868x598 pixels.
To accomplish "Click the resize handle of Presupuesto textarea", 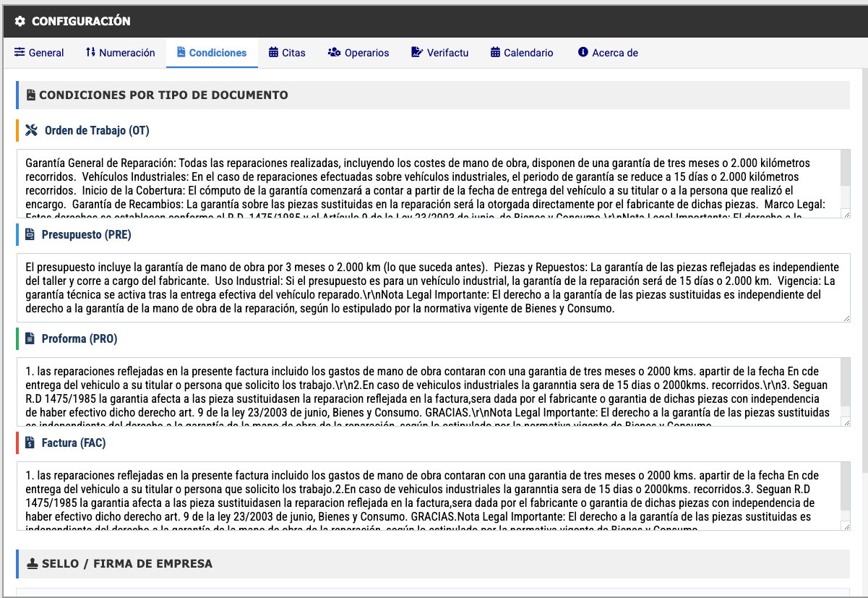I will 846,317.
